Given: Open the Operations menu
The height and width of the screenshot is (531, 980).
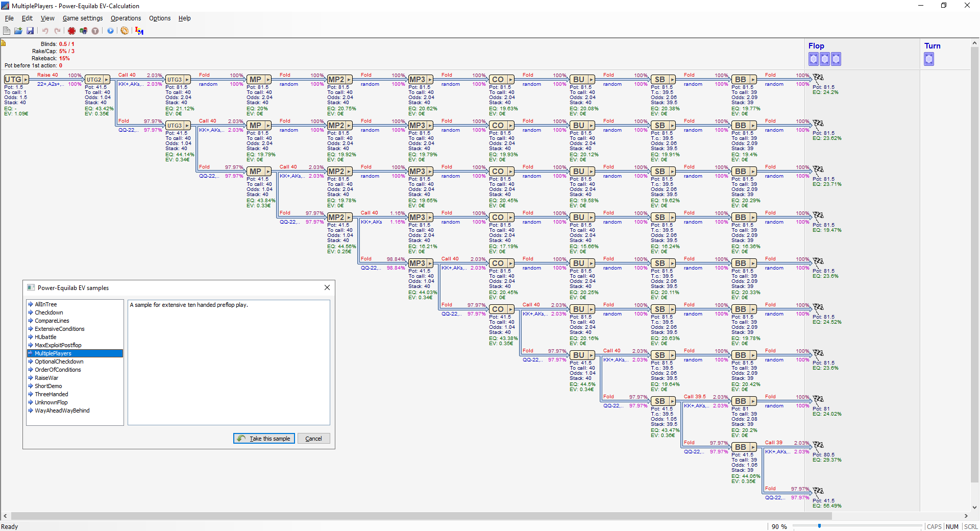Looking at the screenshot, I should (126, 18).
